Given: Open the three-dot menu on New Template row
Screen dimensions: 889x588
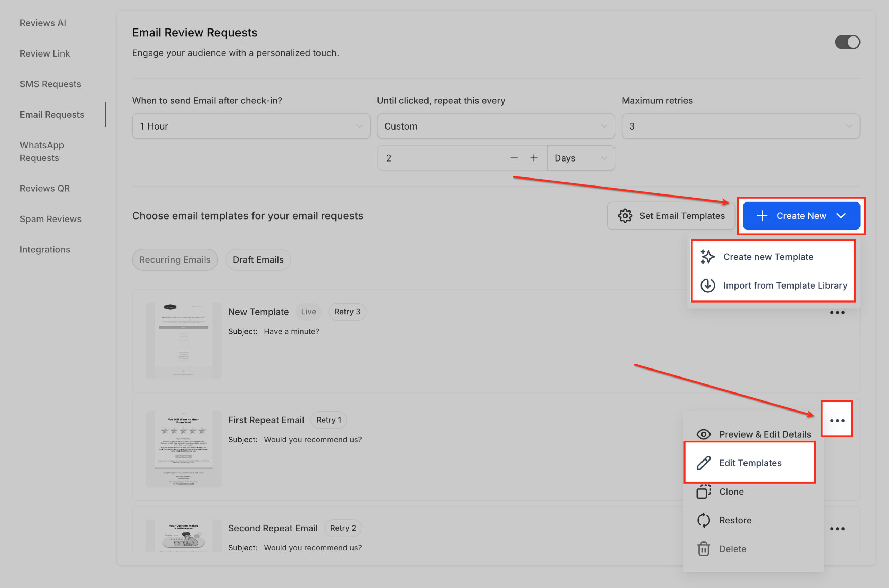Looking at the screenshot, I should [837, 312].
